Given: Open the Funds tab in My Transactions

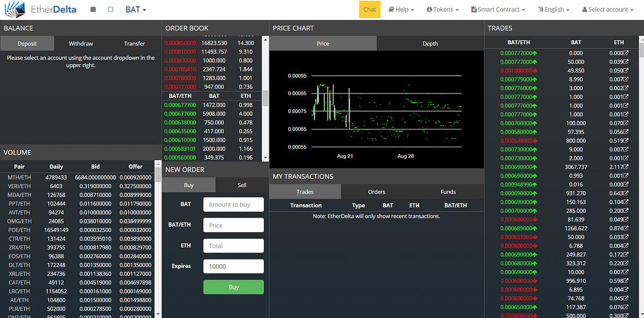Looking at the screenshot, I should click(448, 191).
